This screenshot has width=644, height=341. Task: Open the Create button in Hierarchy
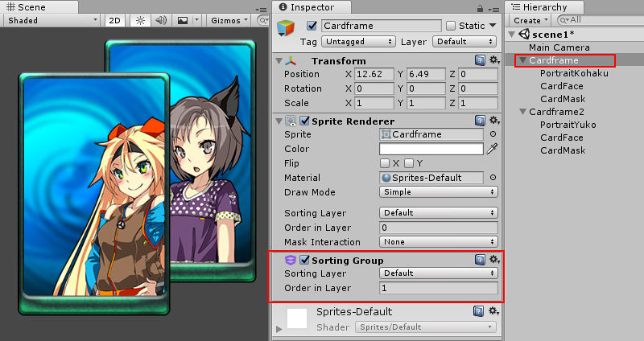coord(530,20)
